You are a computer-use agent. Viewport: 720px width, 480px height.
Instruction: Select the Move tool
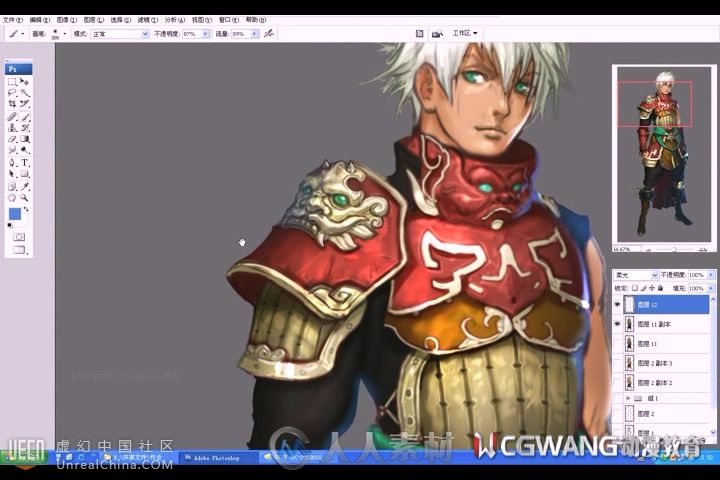coord(25,82)
